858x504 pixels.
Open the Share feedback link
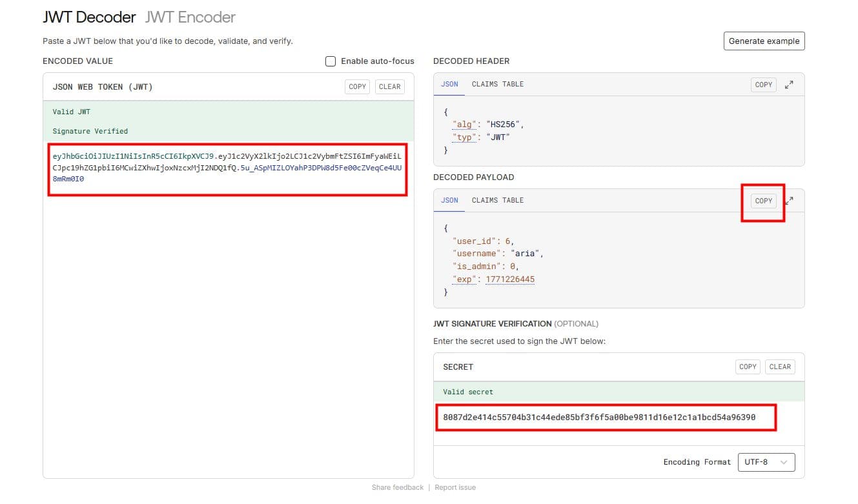[398, 487]
